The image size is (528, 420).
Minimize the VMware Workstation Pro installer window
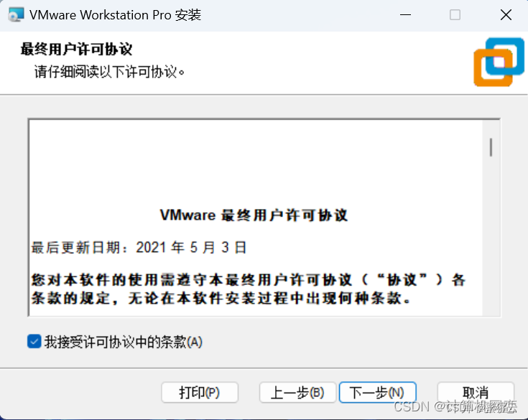pyautogui.click(x=405, y=15)
